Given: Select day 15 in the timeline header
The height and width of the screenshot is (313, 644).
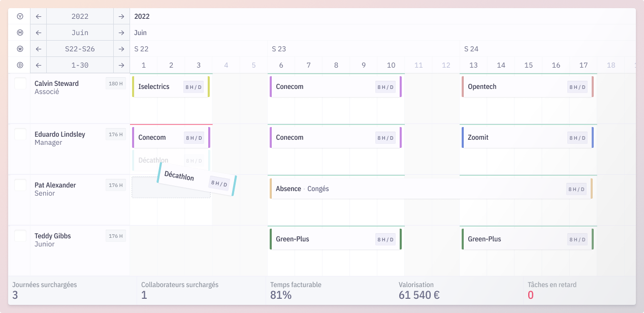Looking at the screenshot, I should 529,65.
